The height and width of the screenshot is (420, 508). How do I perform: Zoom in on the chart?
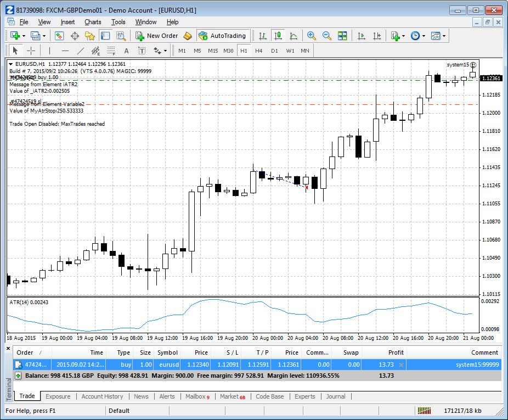tap(312, 36)
